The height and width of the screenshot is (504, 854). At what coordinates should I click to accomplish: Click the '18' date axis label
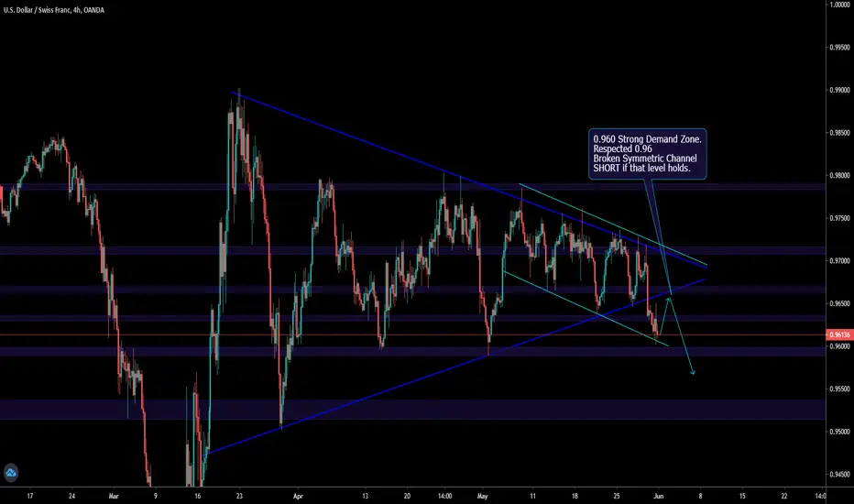tap(575, 496)
